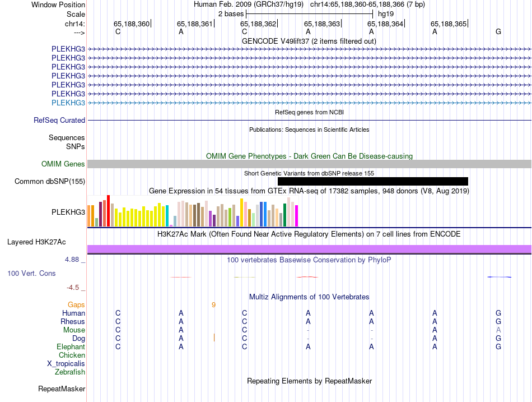Click the GTEx Gene Expression track title
Image resolution: width=532 pixels, height=402 pixels.
(x=309, y=191)
